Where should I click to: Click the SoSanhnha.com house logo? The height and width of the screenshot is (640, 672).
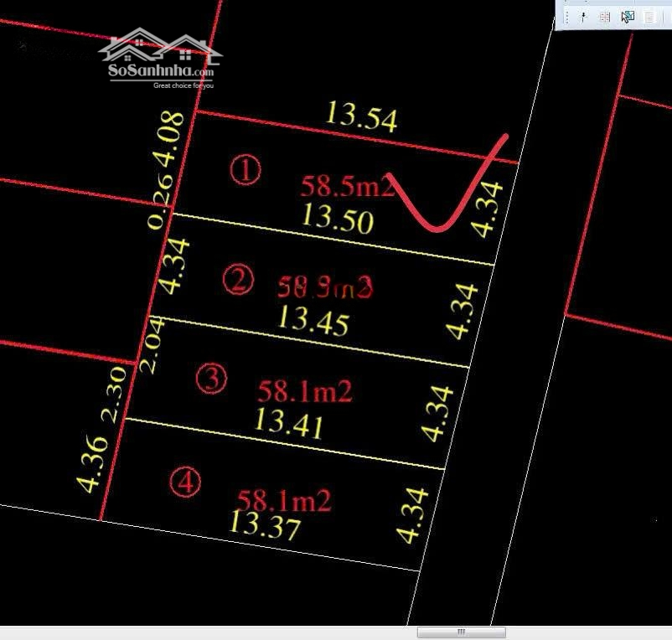coord(160,57)
